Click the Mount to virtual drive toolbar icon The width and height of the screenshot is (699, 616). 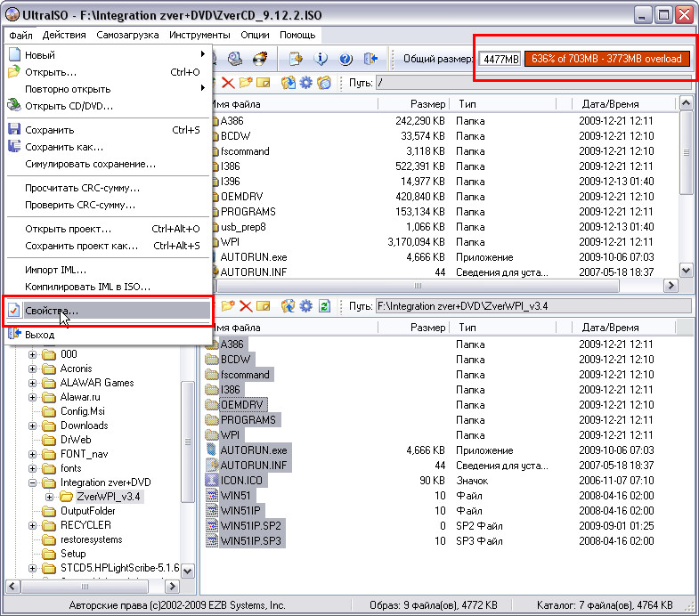235,59
